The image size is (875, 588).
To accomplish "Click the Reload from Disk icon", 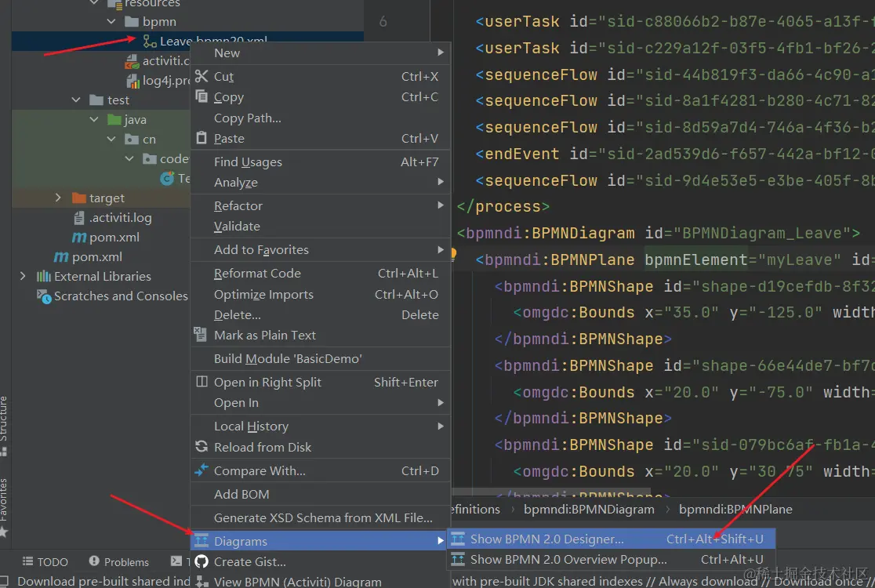I will [202, 447].
